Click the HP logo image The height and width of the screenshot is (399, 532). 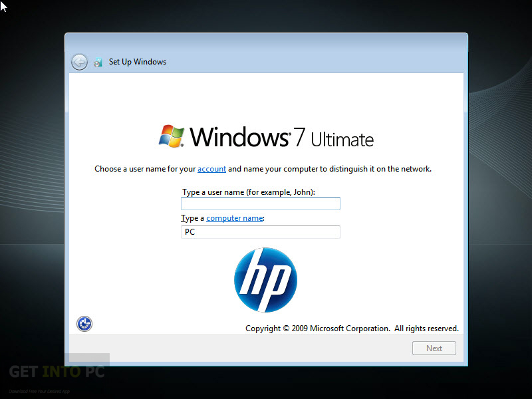point(265,280)
